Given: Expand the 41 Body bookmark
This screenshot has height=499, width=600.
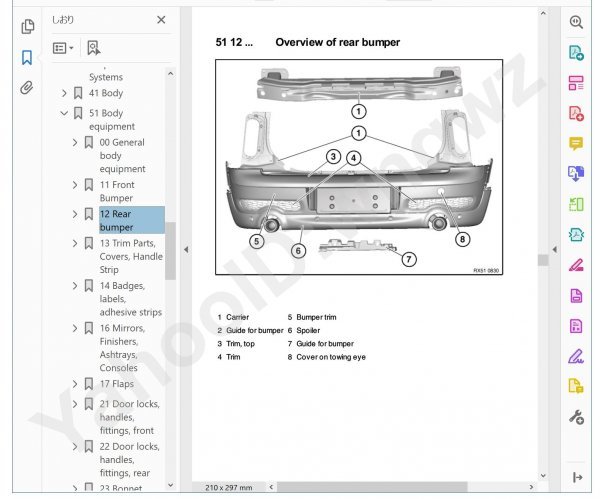Looking at the screenshot, I should (64, 93).
